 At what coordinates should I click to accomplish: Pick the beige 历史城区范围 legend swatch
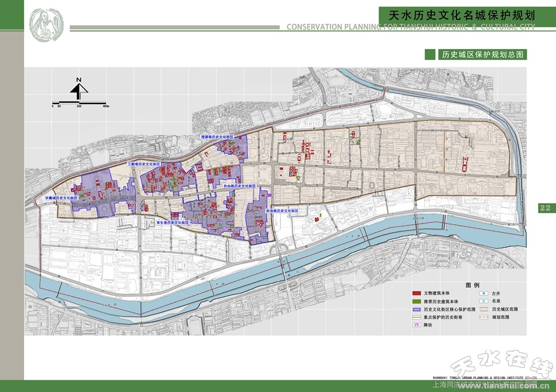(x=484, y=308)
